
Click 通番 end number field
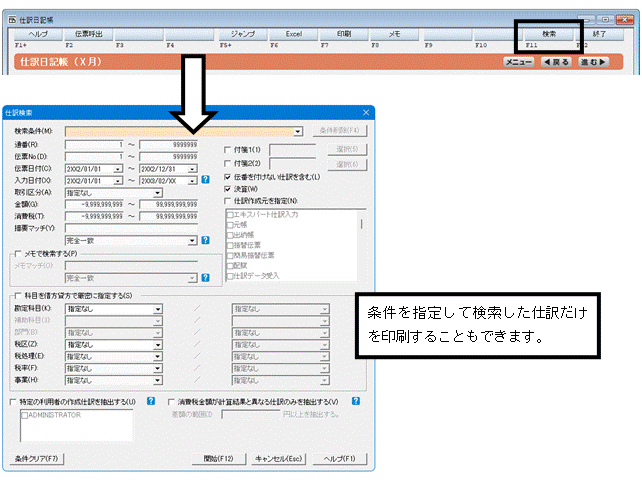click(x=169, y=145)
